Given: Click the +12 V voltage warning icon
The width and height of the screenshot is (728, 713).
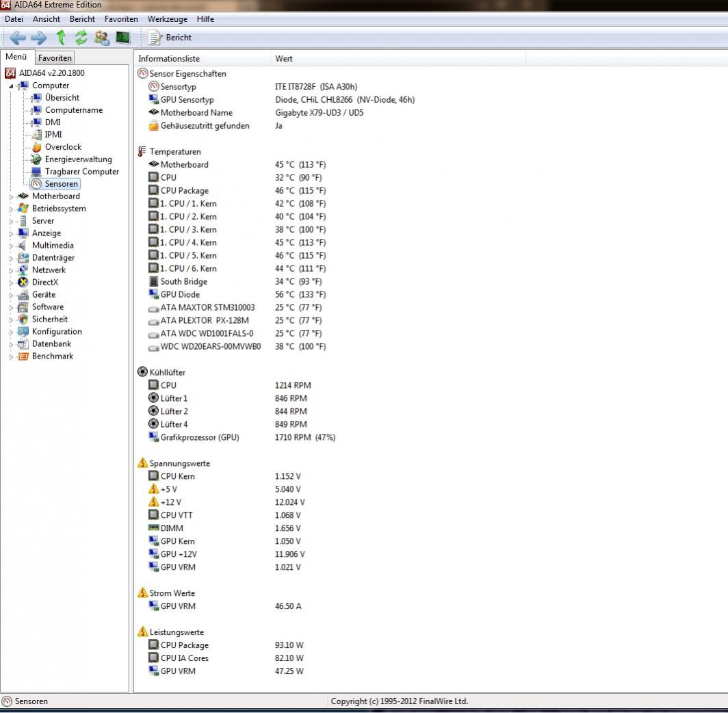Looking at the screenshot, I should click(x=153, y=502).
